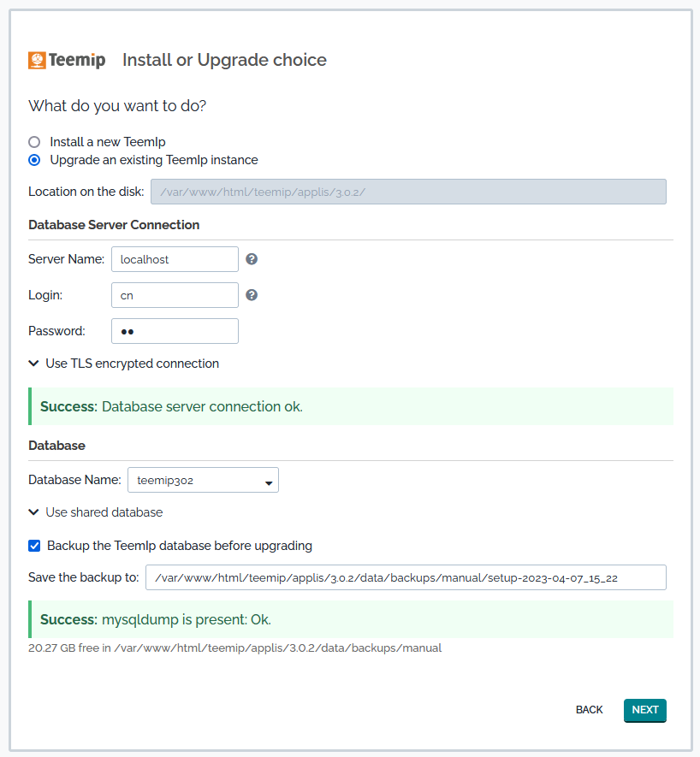Click the Database server connection ok banner
The height and width of the screenshot is (757, 700).
pos(351,406)
